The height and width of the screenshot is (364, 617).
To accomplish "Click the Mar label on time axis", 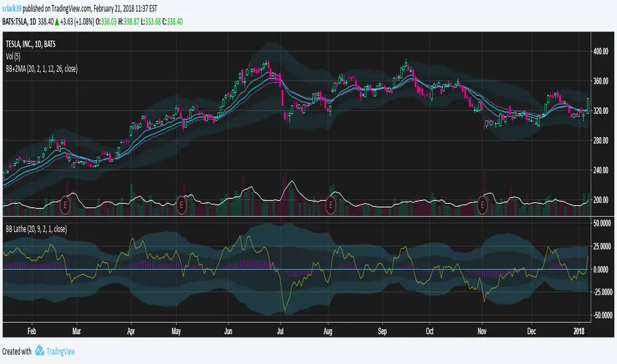I will [x=76, y=332].
